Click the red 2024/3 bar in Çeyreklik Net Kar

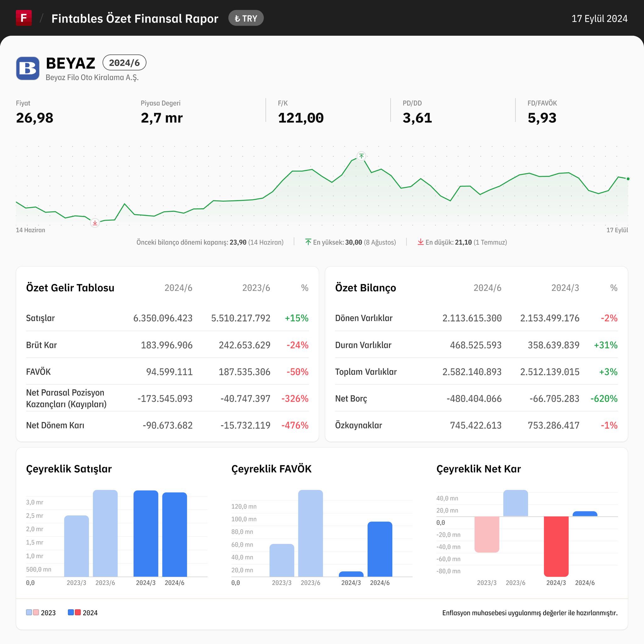pos(556,546)
